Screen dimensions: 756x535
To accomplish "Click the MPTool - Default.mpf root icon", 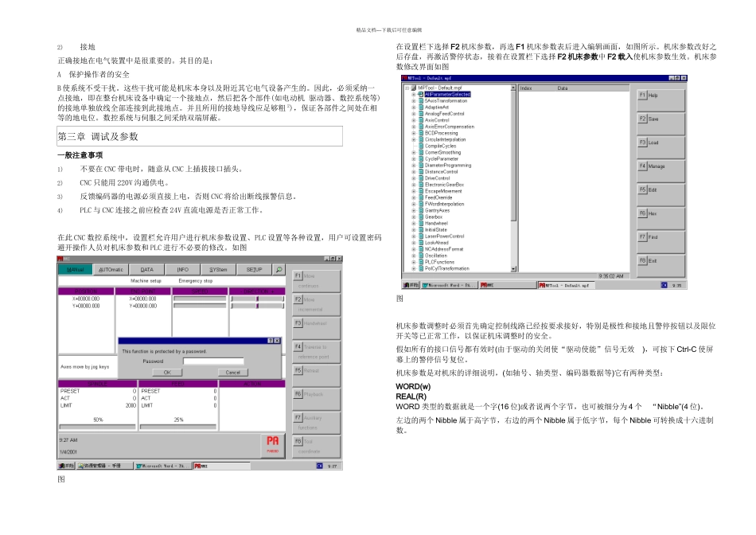I will [x=414, y=88].
